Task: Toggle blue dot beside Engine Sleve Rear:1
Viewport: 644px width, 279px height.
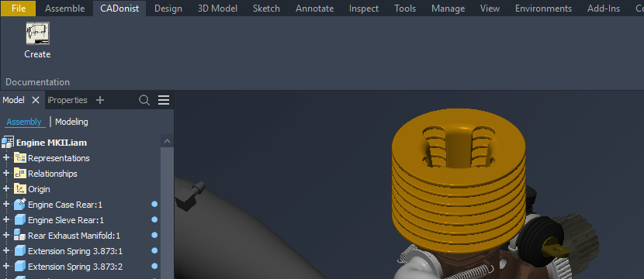Action: (x=154, y=219)
